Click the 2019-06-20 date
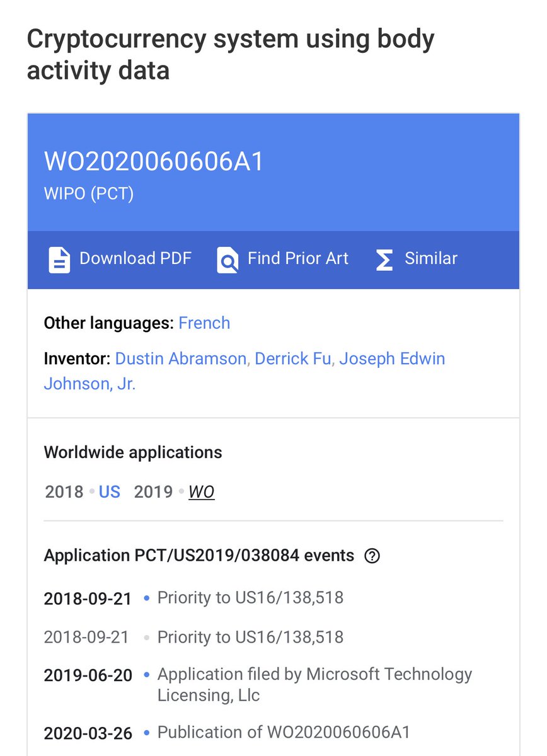Viewport: 547px width, 756px height. coord(88,675)
